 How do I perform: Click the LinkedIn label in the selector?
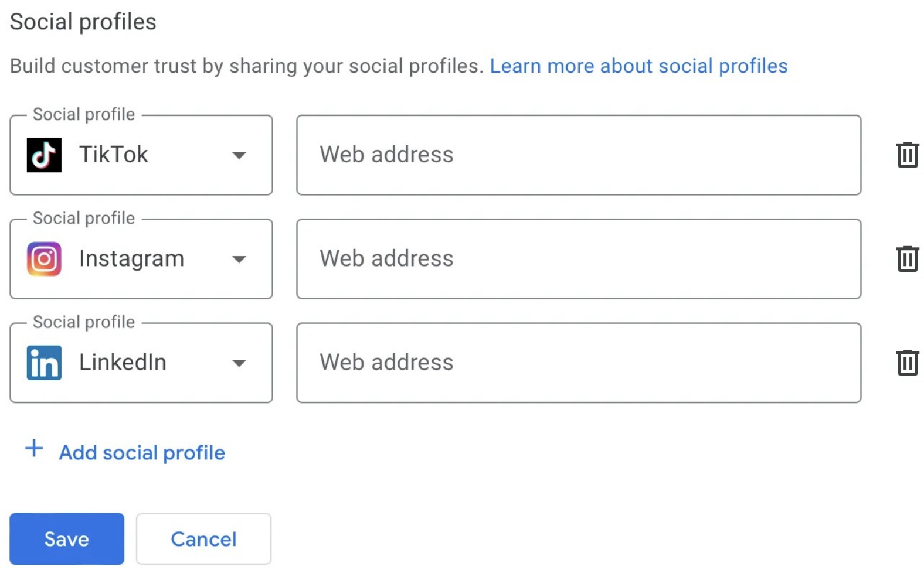(x=123, y=362)
